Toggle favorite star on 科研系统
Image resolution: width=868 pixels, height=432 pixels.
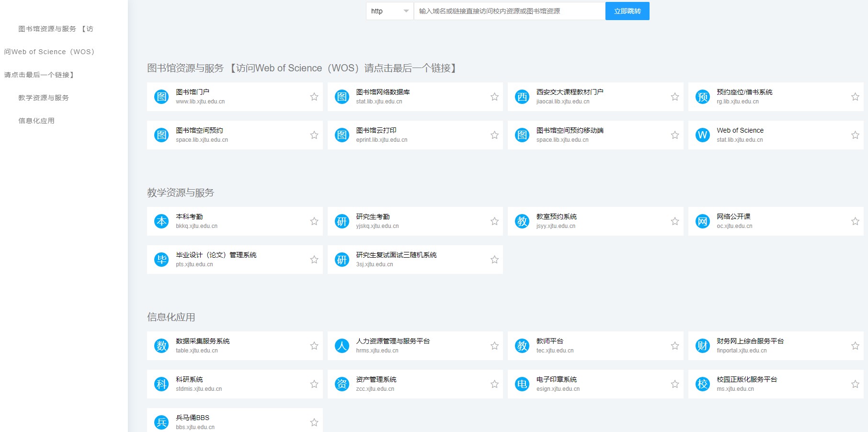pos(314,384)
